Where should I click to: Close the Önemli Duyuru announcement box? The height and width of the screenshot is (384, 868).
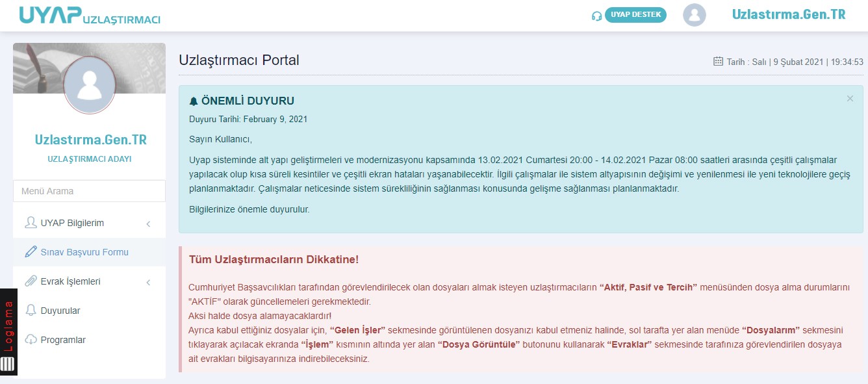(850, 99)
